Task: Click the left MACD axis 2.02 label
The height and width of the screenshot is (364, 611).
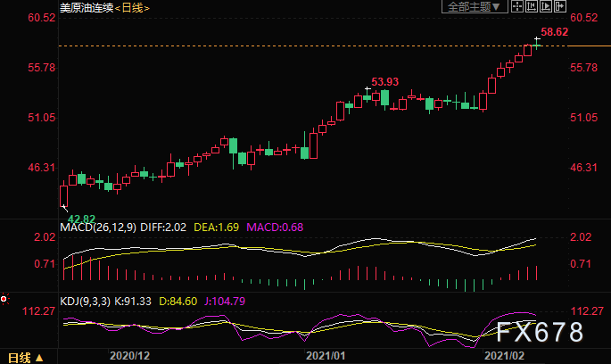Action: [45, 237]
